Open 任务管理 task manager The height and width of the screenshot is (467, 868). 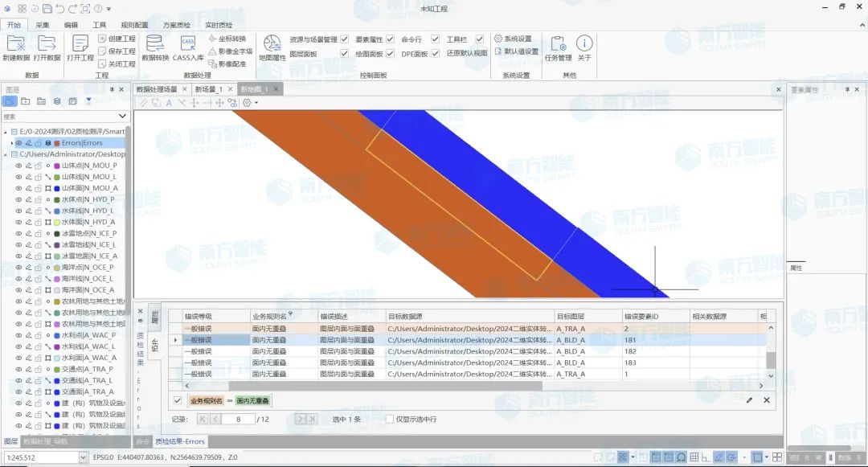(x=558, y=48)
